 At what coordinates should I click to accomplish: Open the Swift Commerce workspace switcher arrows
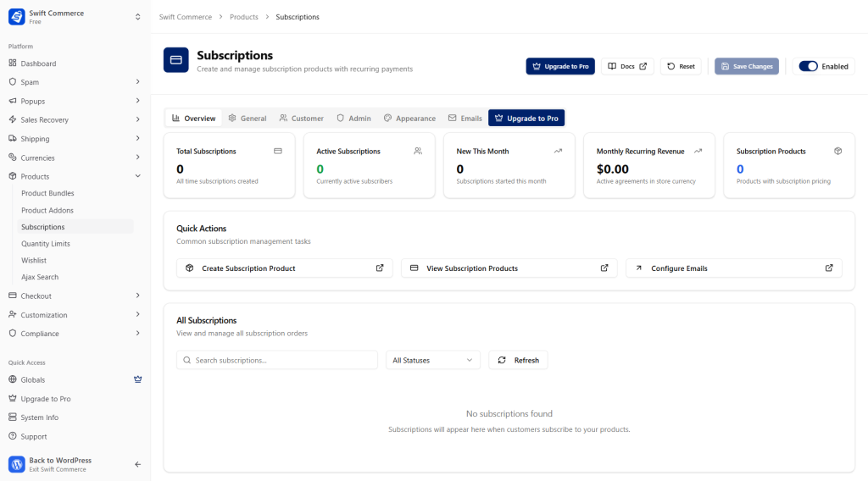pyautogui.click(x=138, y=17)
